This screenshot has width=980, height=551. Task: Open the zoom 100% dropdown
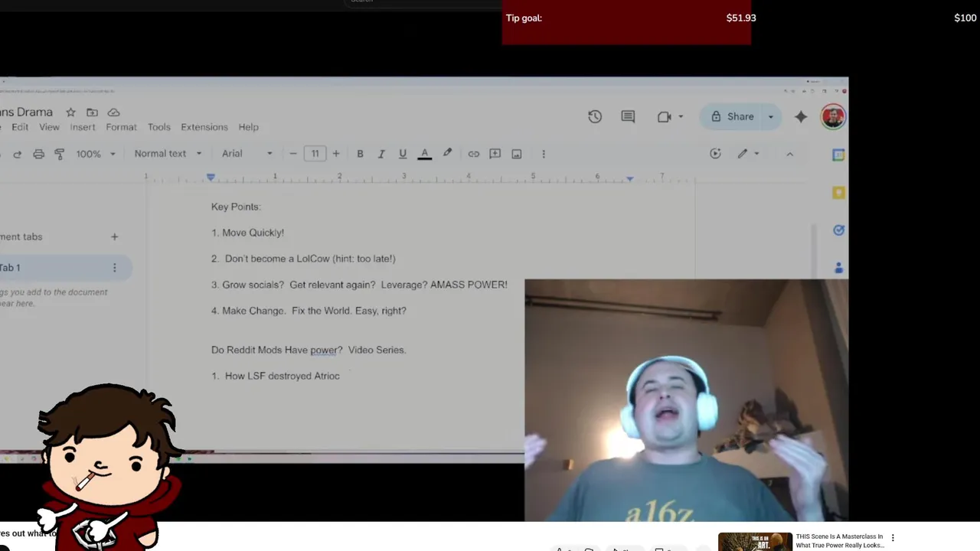pos(96,154)
